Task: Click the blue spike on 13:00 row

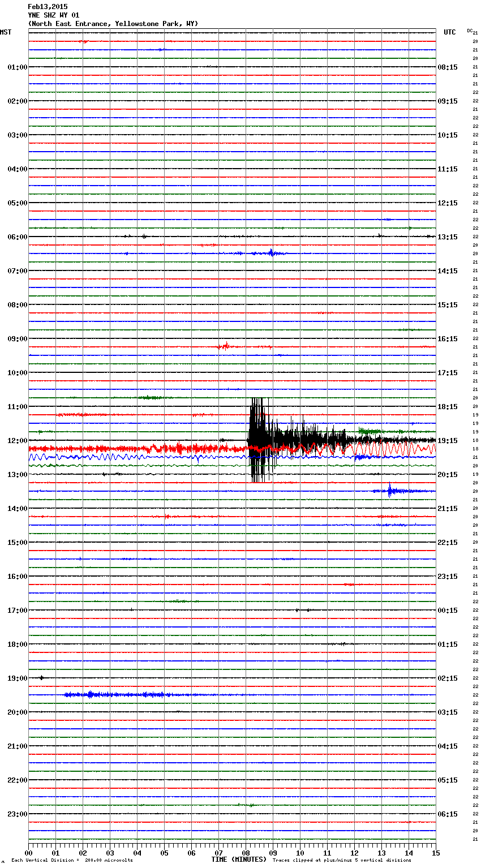Action: (x=390, y=491)
